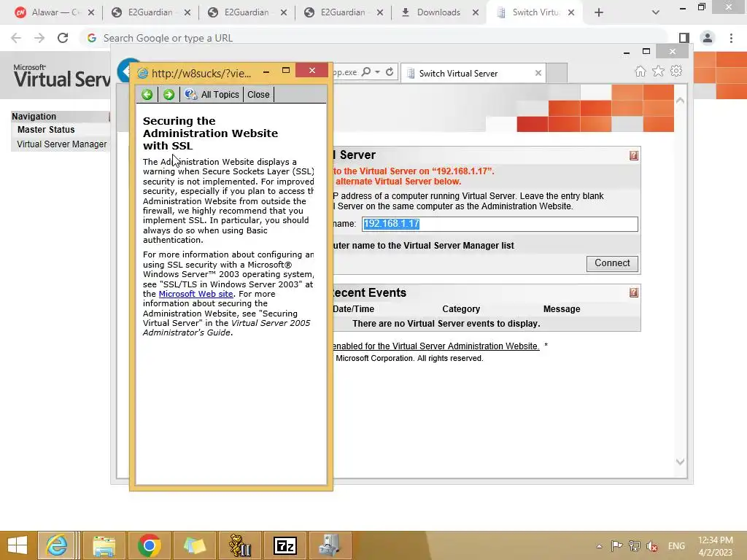The height and width of the screenshot is (560, 747).
Task: Expand Chrome tab search chevron
Action: [656, 13]
